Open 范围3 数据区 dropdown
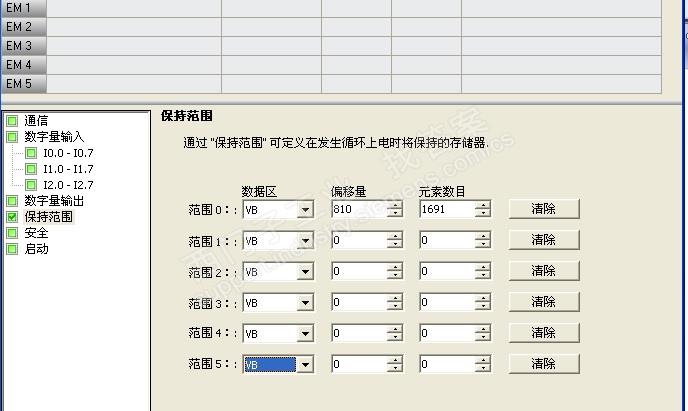Image resolution: width=688 pixels, height=411 pixels. [304, 303]
